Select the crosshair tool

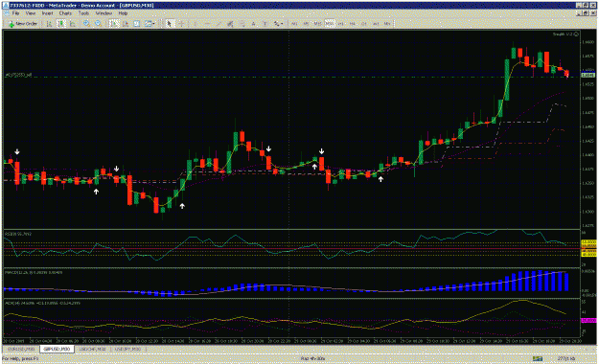tap(182, 24)
